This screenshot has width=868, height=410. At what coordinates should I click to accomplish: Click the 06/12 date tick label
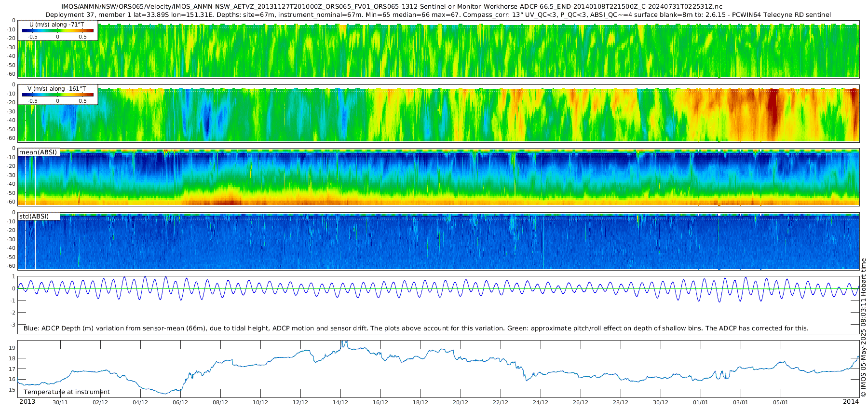(x=180, y=402)
